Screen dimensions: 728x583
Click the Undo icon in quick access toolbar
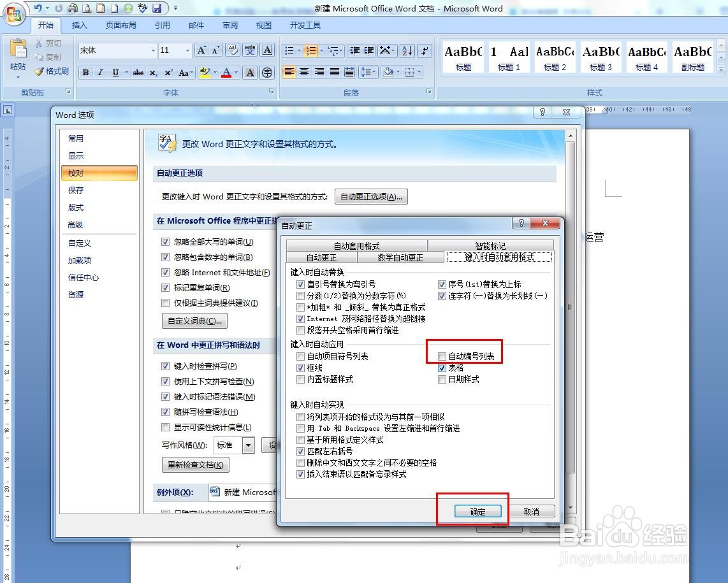coord(38,8)
